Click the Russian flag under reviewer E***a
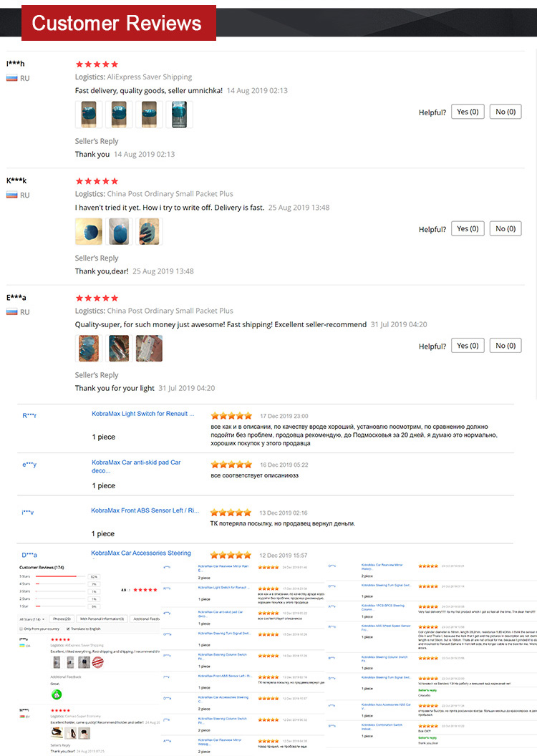 11,311
